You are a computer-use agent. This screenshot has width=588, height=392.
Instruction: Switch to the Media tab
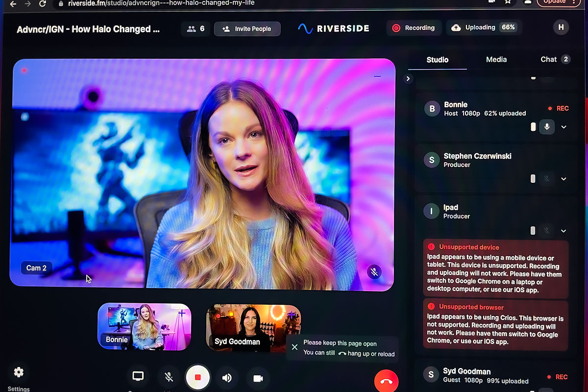pos(496,59)
